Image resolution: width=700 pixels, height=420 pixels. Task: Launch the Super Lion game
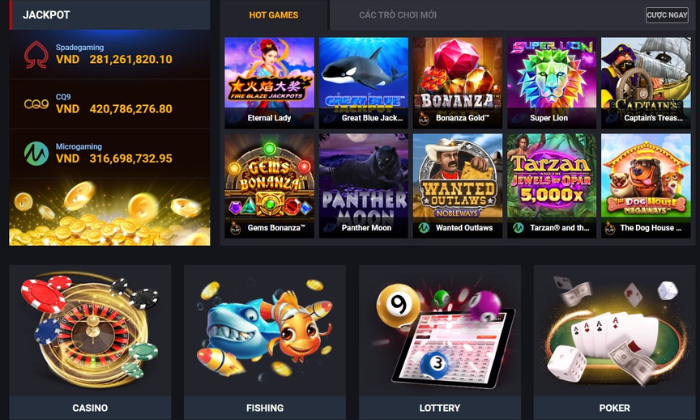coord(551,83)
